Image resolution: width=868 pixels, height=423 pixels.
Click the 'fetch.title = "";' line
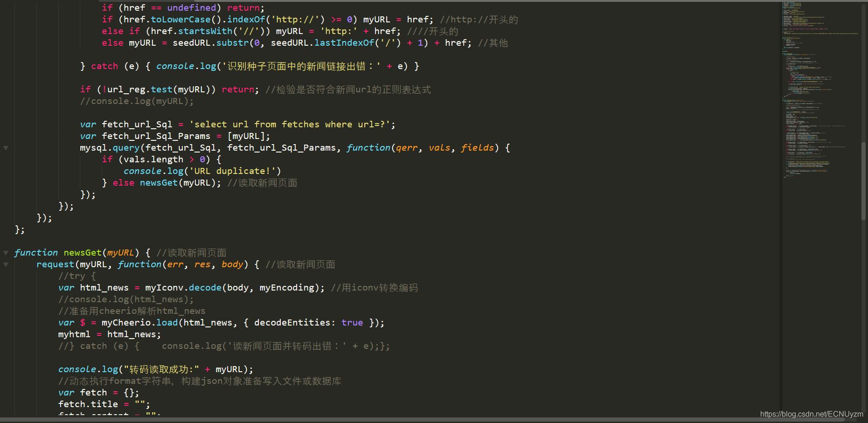[x=104, y=404]
